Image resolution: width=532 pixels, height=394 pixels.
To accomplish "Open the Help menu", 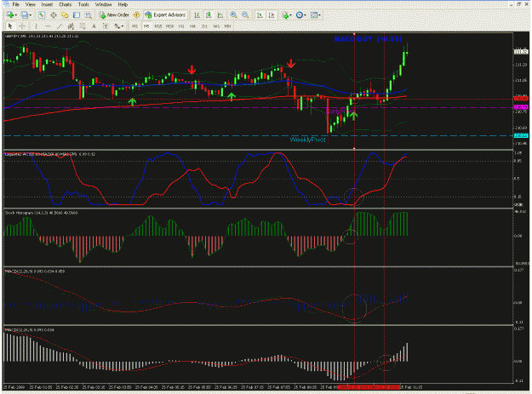I will tap(123, 4).
